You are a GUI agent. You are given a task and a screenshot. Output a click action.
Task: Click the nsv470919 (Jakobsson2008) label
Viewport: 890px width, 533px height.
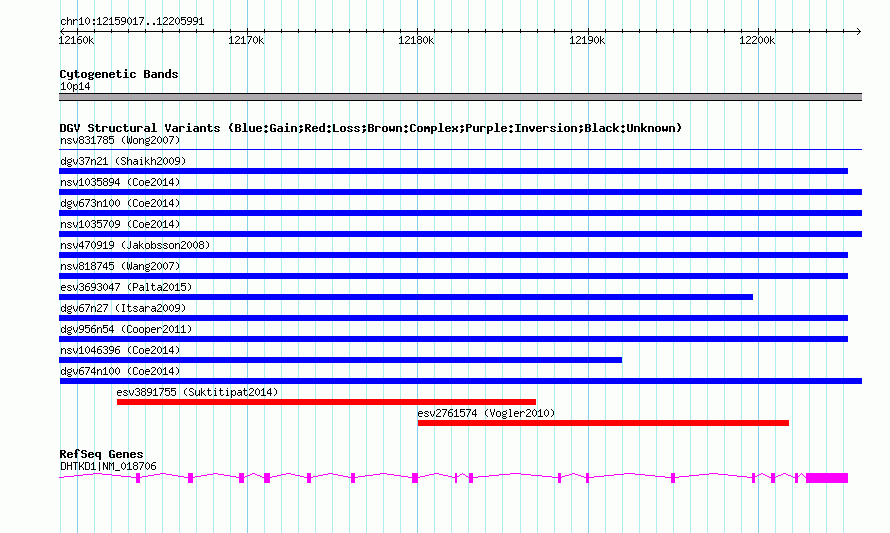[x=135, y=245]
